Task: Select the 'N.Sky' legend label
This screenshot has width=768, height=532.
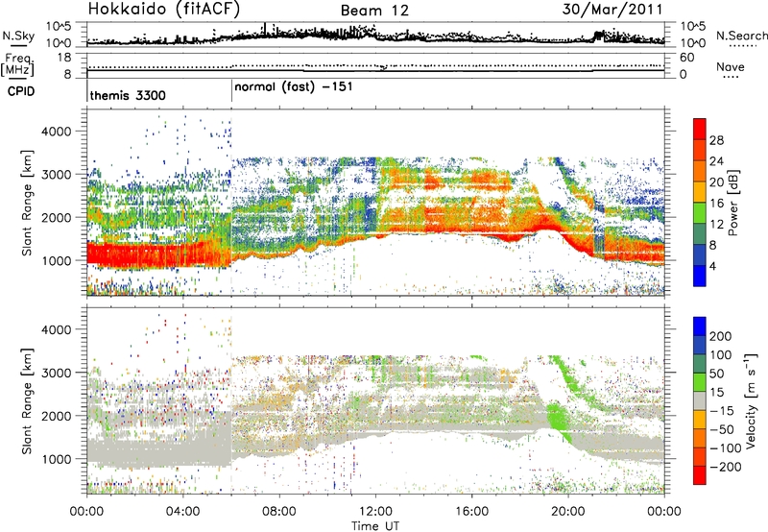Action: click(x=18, y=36)
